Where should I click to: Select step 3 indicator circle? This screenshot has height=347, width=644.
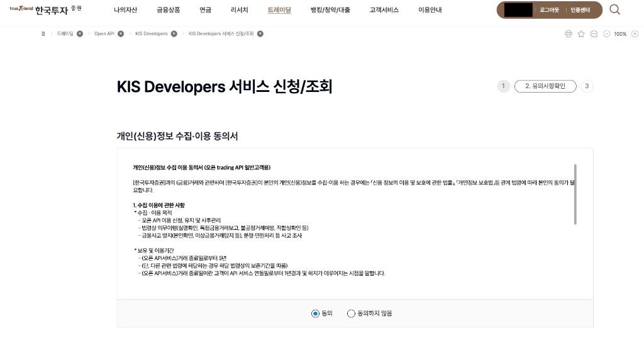click(x=587, y=86)
